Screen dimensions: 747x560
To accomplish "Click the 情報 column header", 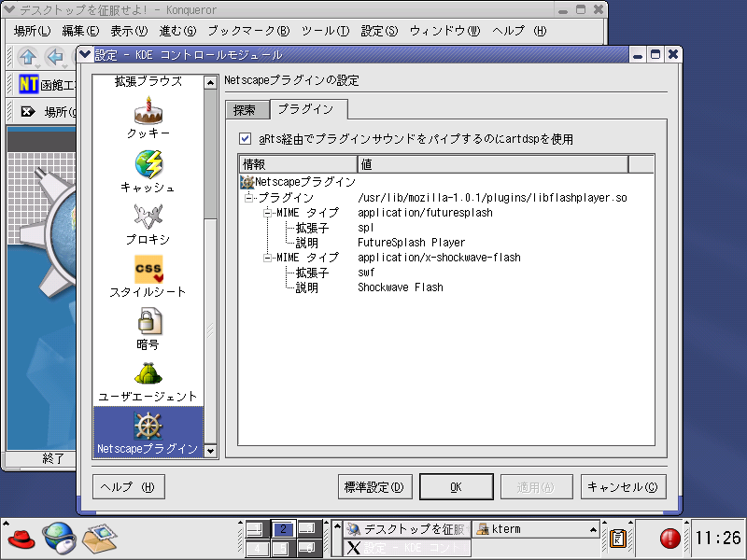I will click(298, 164).
